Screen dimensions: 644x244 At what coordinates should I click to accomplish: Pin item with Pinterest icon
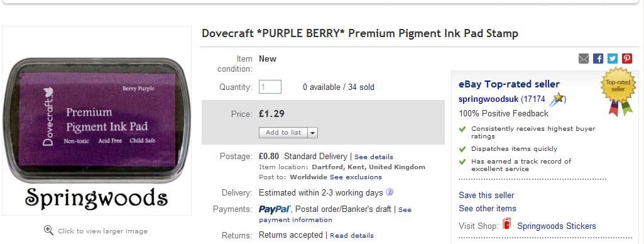pyautogui.click(x=627, y=58)
